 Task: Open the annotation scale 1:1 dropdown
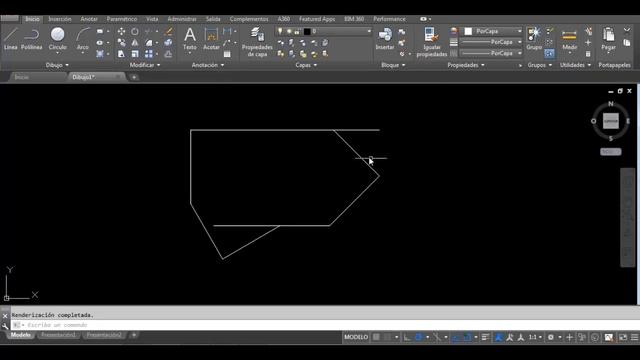(x=535, y=337)
